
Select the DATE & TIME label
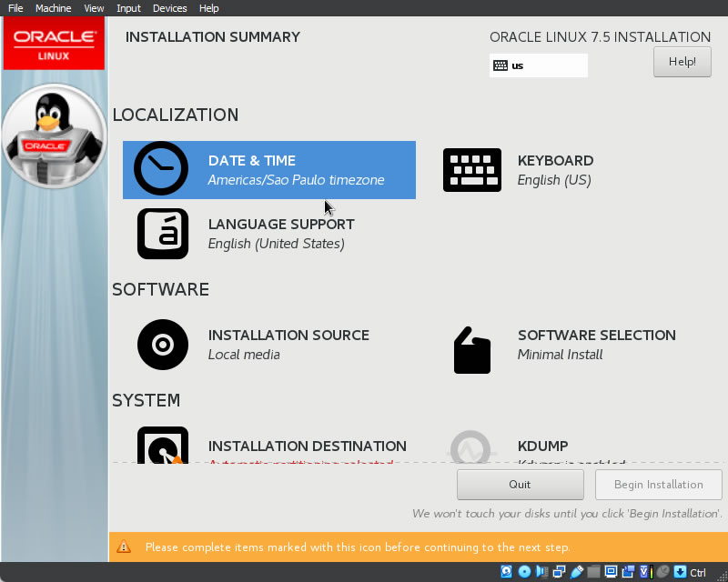[x=252, y=161]
